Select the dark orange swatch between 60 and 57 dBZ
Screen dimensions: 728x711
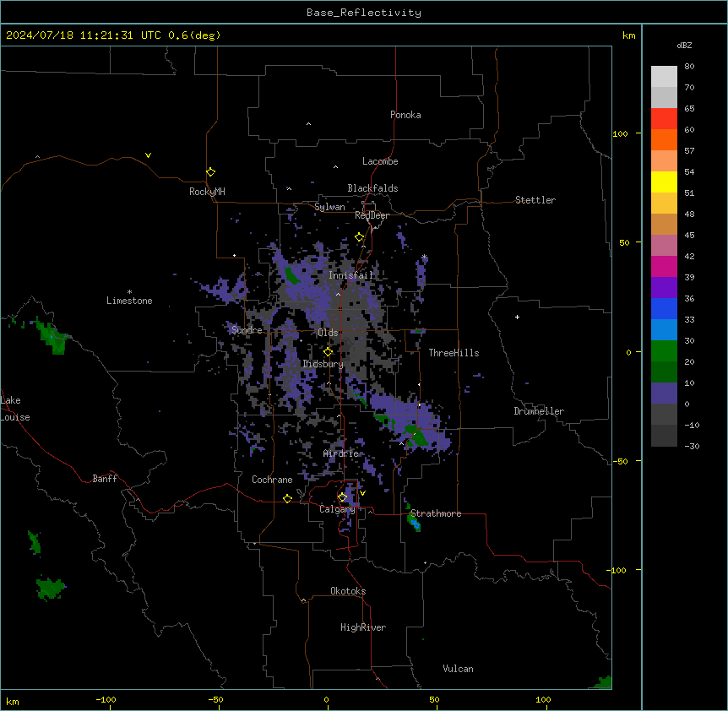coord(664,139)
